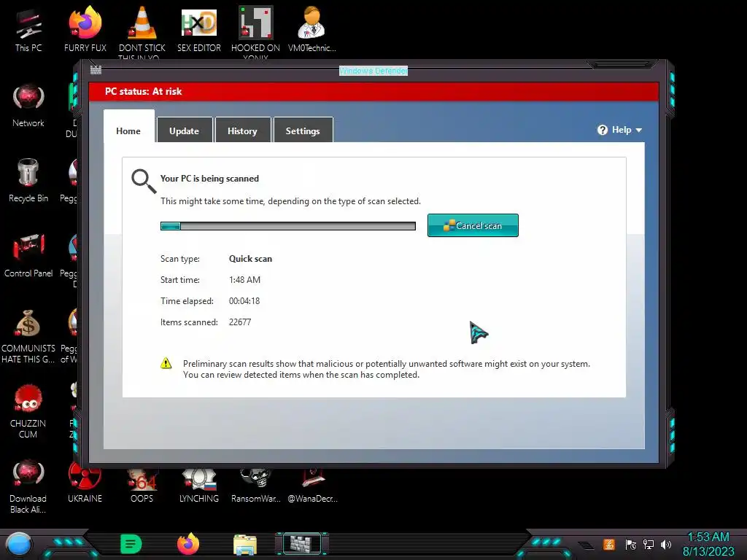This screenshot has width=747, height=560.
Task: Click the taskbar date 8/13/2023
Action: click(x=708, y=551)
